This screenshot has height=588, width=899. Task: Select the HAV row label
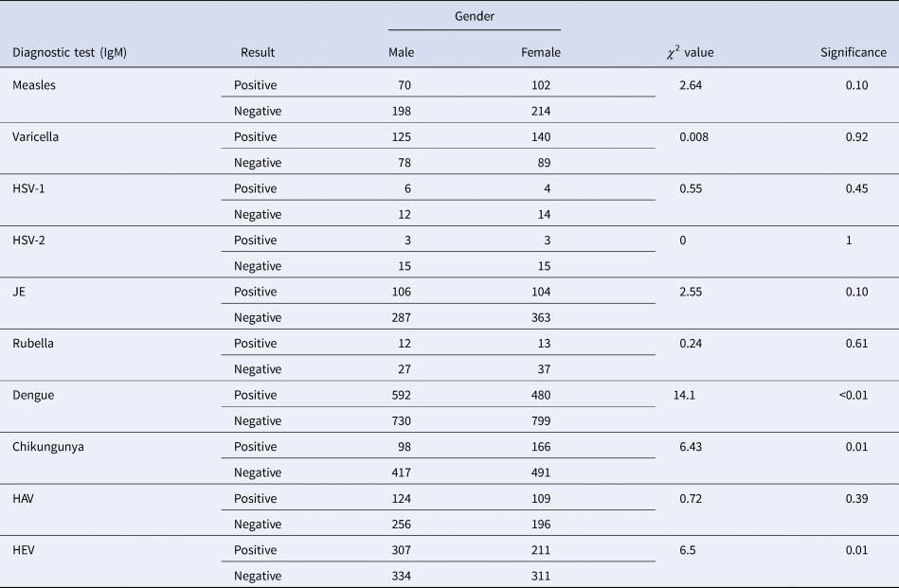click(24, 498)
